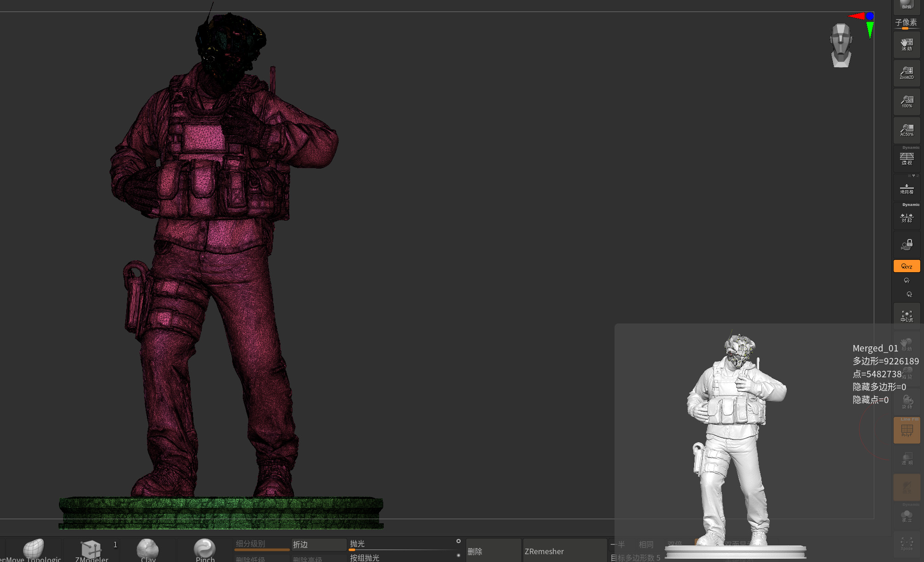
Task: Click the Delete (删除) button
Action: tap(493, 551)
